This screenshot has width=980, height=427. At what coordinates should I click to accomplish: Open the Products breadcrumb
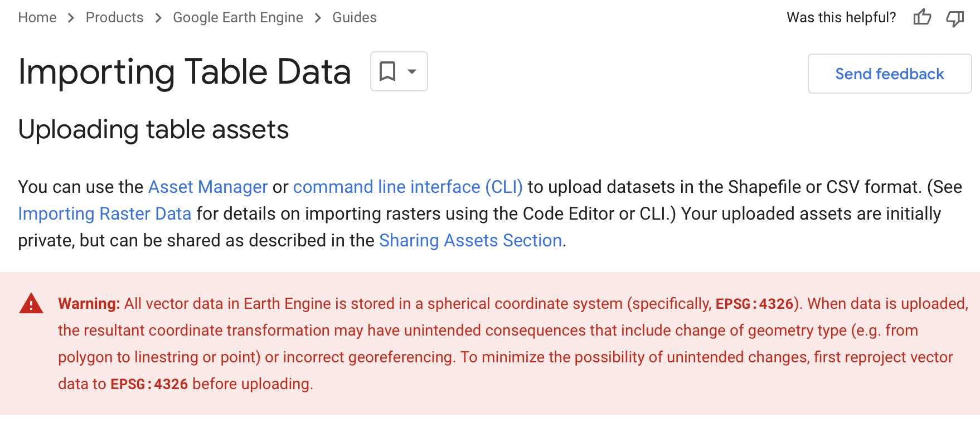coord(114,18)
